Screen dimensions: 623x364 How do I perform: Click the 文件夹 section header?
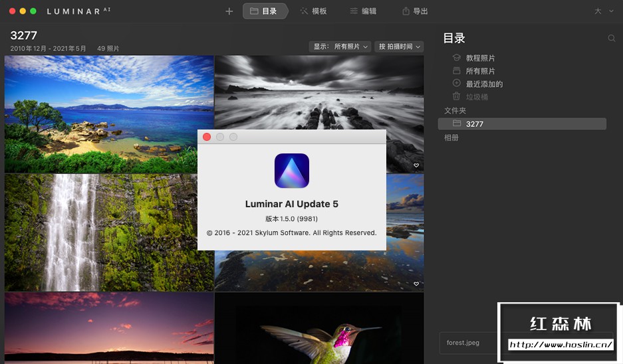455,110
